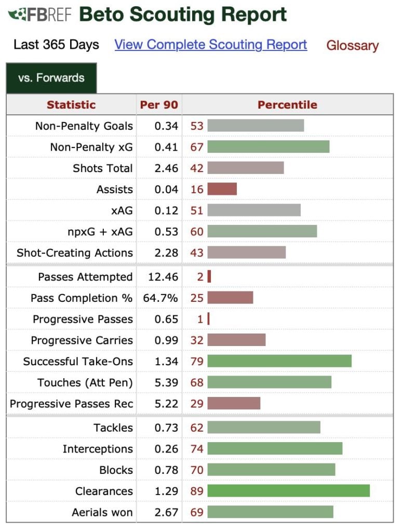Click the Statistic column header

(71, 105)
